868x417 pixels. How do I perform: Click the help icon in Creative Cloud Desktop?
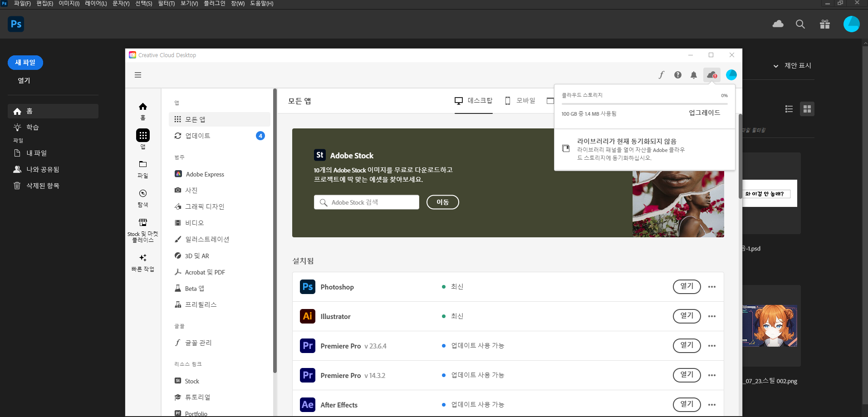(677, 74)
